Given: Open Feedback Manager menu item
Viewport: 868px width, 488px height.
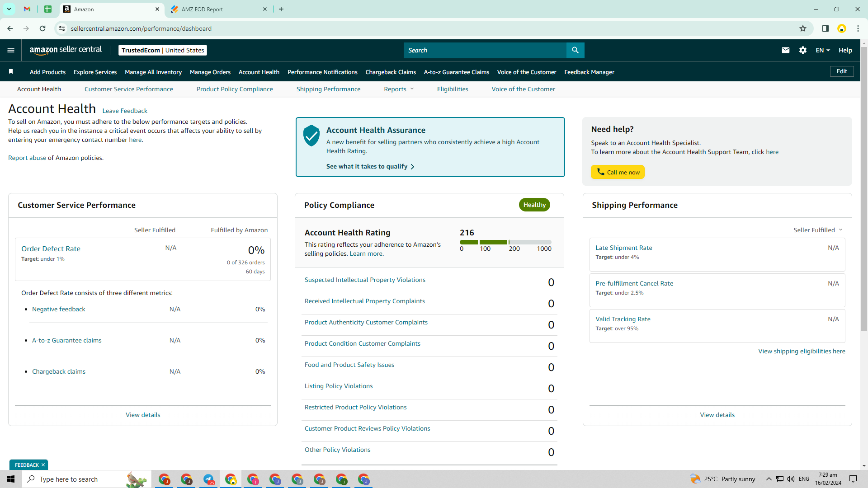Looking at the screenshot, I should [x=589, y=72].
